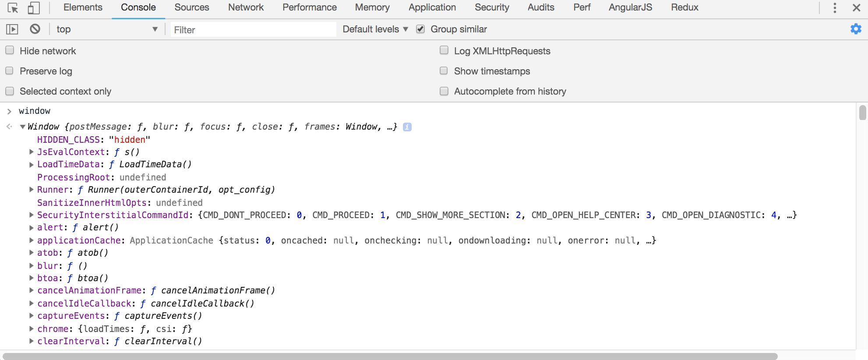Show the console sidebar panel
Image resolution: width=868 pixels, height=360 pixels.
[x=12, y=29]
